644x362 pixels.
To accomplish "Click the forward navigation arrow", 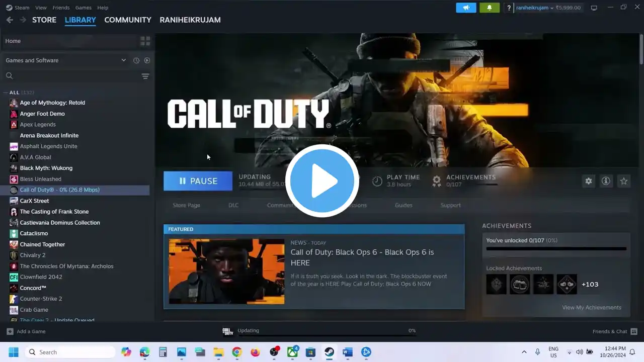I will click(23, 20).
